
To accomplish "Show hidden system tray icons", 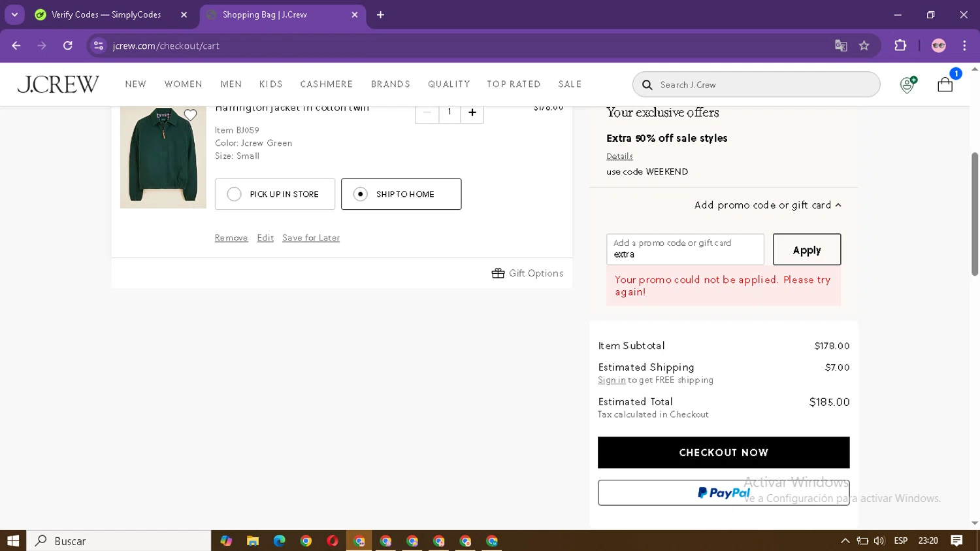I will point(845,541).
